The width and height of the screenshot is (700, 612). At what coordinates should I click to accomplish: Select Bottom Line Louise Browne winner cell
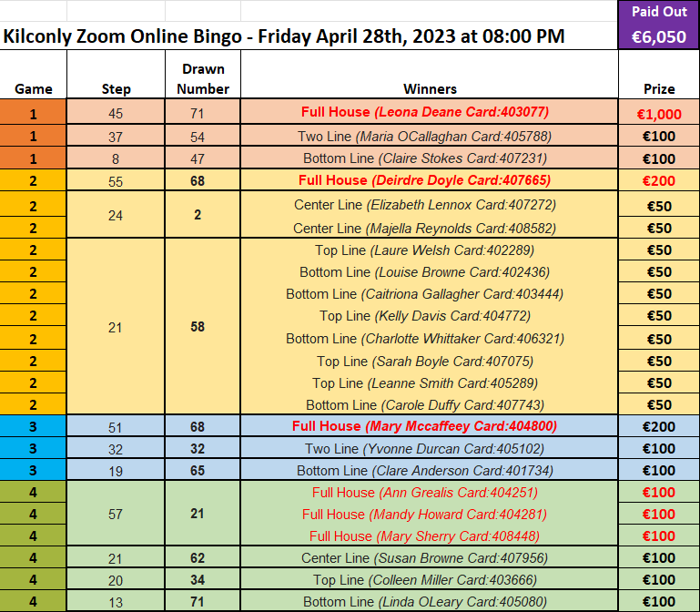point(430,272)
